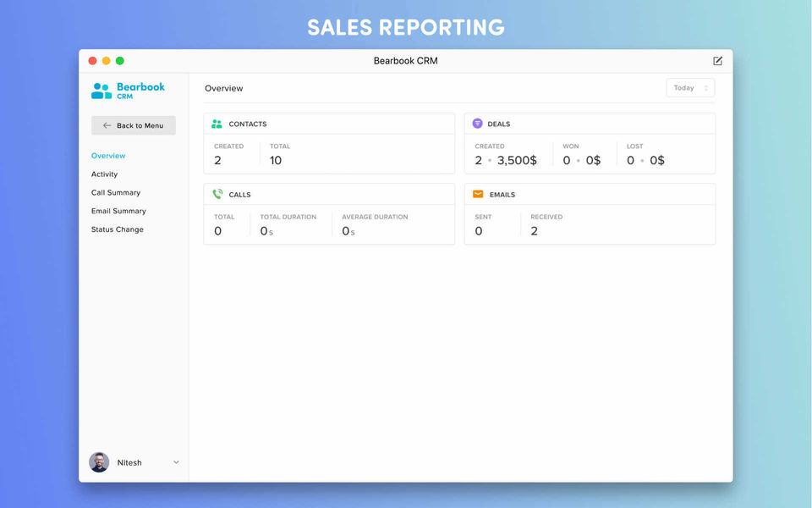Click Nitesh's profile avatar

[x=99, y=462]
